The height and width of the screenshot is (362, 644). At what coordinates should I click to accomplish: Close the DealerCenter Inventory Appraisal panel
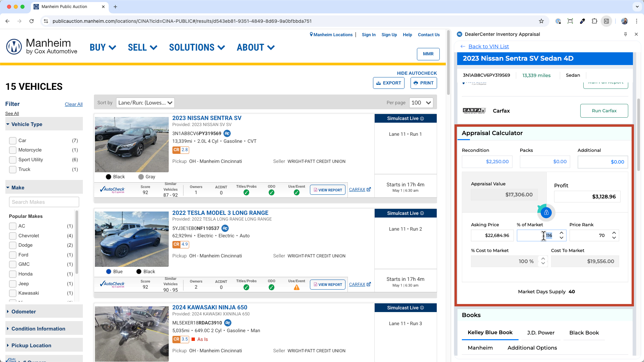pos(636,34)
